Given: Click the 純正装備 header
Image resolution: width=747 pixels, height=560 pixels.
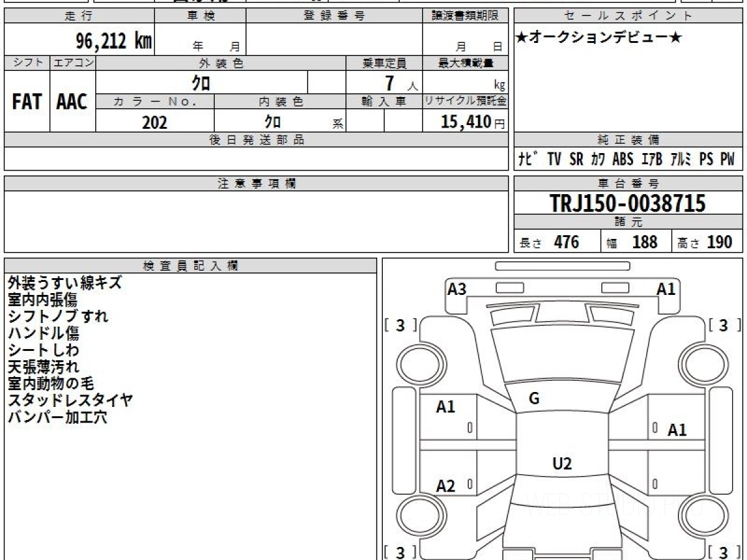Looking at the screenshot, I should tap(628, 140).
